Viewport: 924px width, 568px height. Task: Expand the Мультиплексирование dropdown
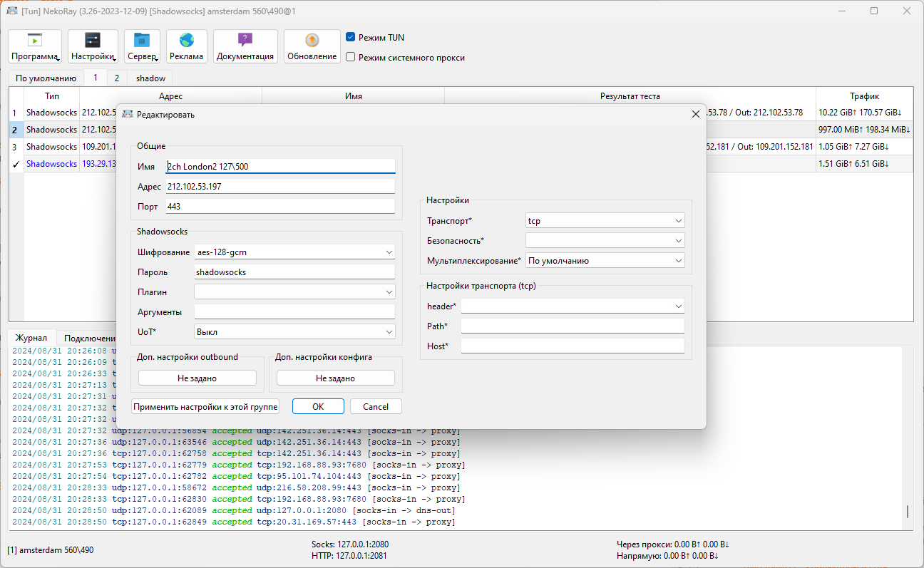(605, 261)
